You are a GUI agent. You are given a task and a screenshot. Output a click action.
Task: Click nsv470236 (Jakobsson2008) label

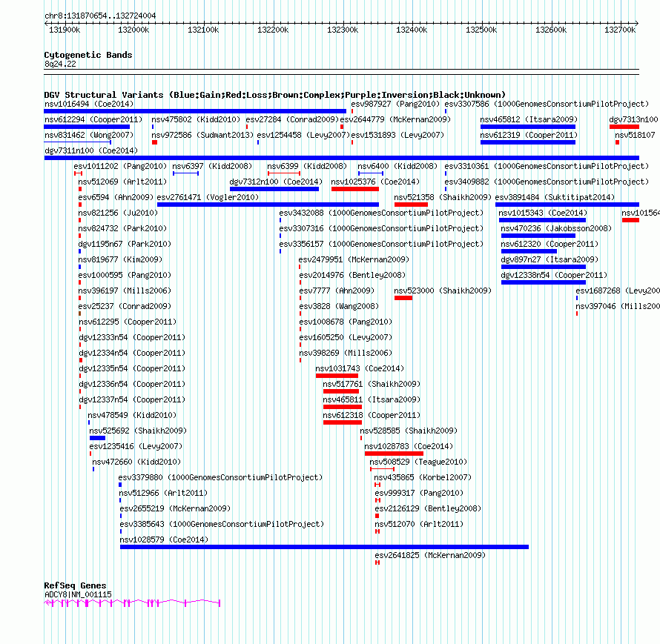[x=556, y=228]
